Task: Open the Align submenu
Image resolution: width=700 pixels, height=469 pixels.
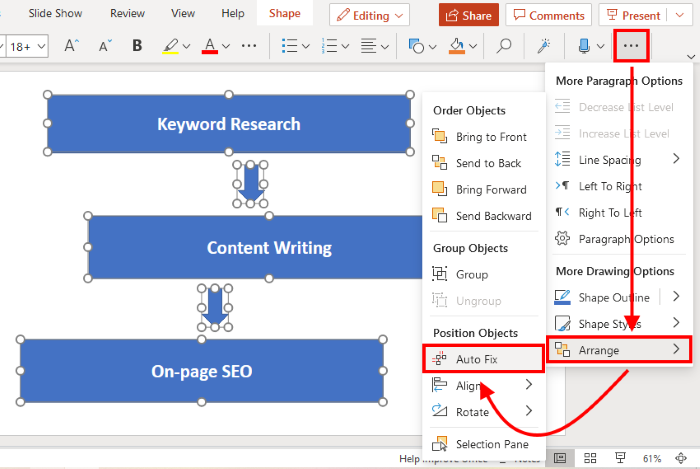Action: click(483, 385)
